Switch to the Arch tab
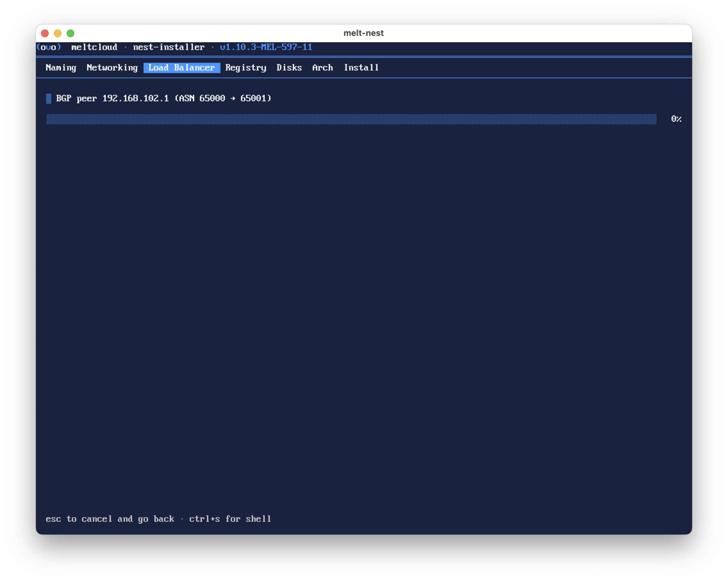The image size is (728, 582). pyautogui.click(x=322, y=68)
